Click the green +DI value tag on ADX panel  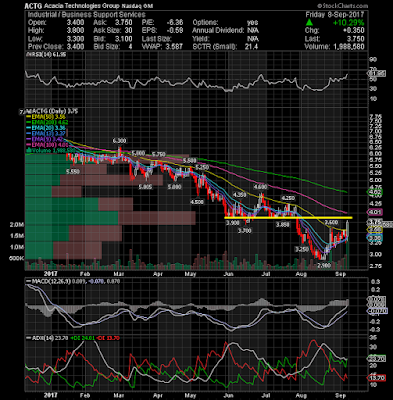coord(377,359)
